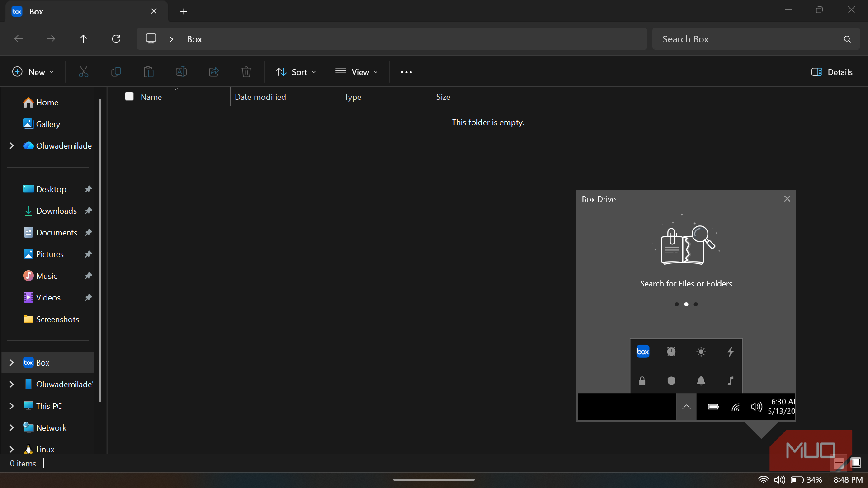The image size is (868, 488).
Task: Toggle the Details pane button
Action: [x=832, y=72]
